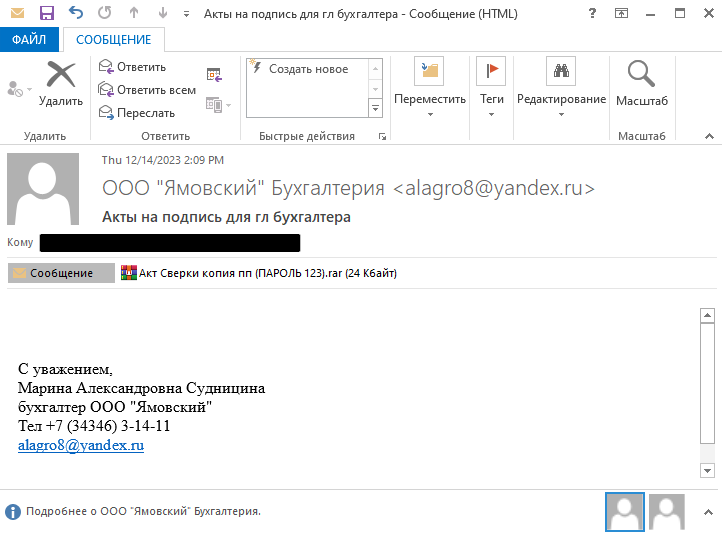This screenshot has width=722, height=534.
Task: Click the date Thu 12/14/2023 2:09 PM
Action: pyautogui.click(x=163, y=160)
